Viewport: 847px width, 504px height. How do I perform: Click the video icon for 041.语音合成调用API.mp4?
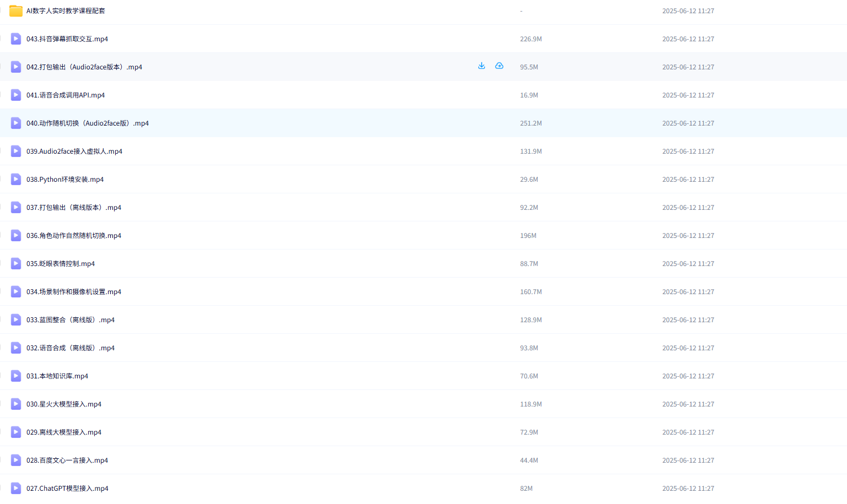(x=16, y=95)
